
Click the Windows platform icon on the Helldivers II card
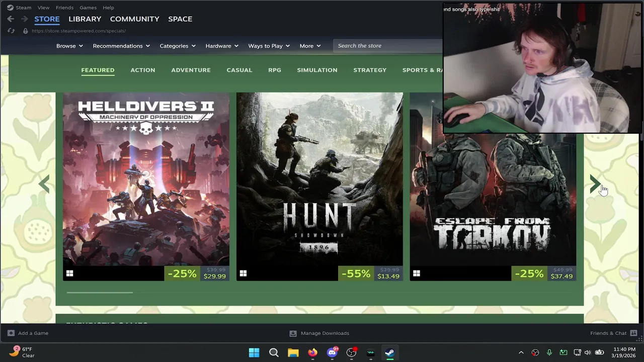(x=69, y=273)
